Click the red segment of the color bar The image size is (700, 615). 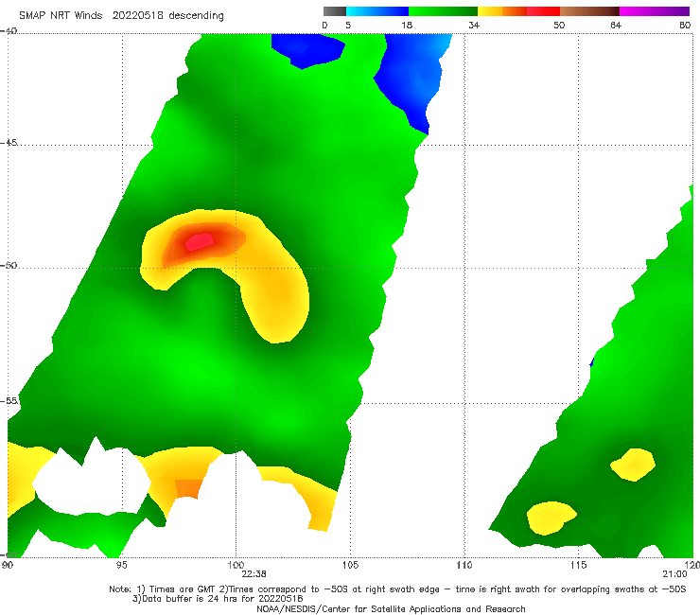coord(543,11)
